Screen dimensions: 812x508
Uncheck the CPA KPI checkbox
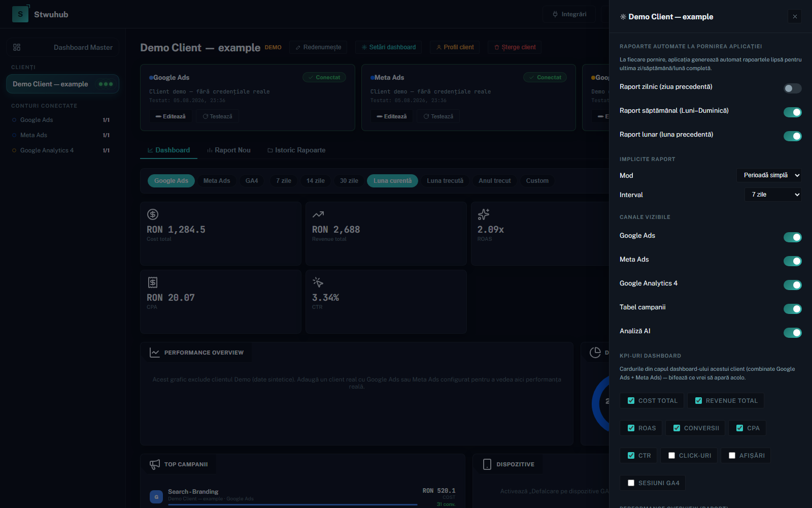739,428
